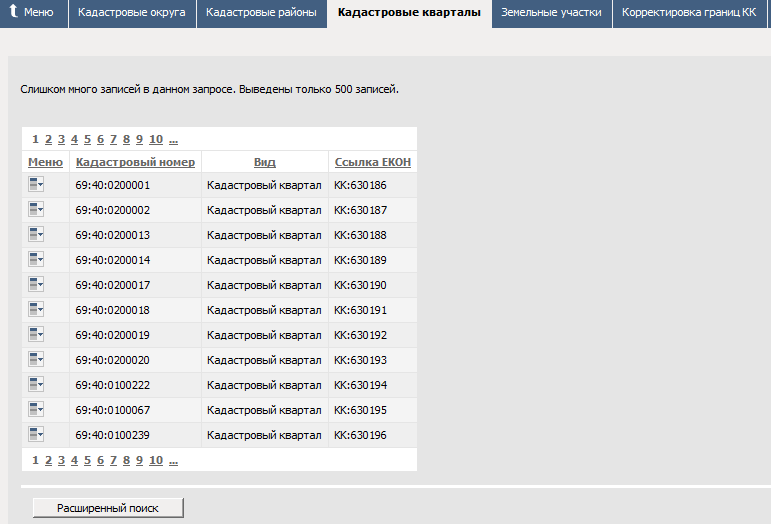Show more pages via top pager ellipsis

click(174, 140)
